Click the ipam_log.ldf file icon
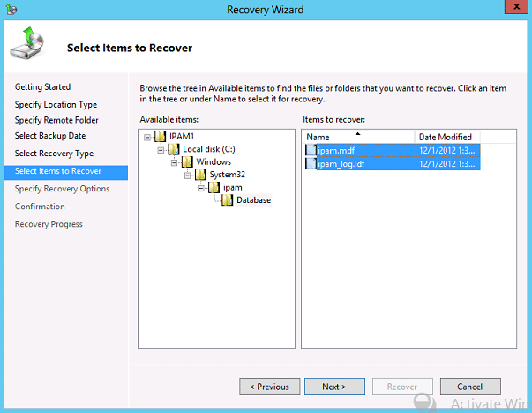 pos(311,163)
